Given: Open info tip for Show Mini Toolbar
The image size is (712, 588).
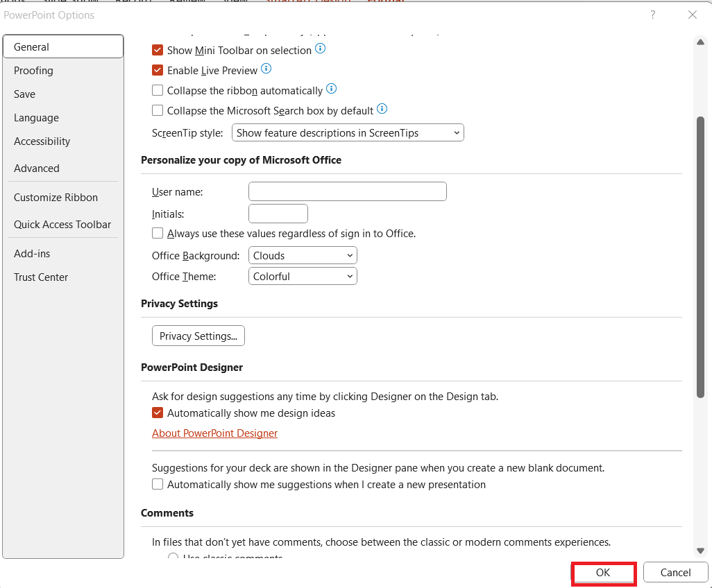Looking at the screenshot, I should point(320,49).
